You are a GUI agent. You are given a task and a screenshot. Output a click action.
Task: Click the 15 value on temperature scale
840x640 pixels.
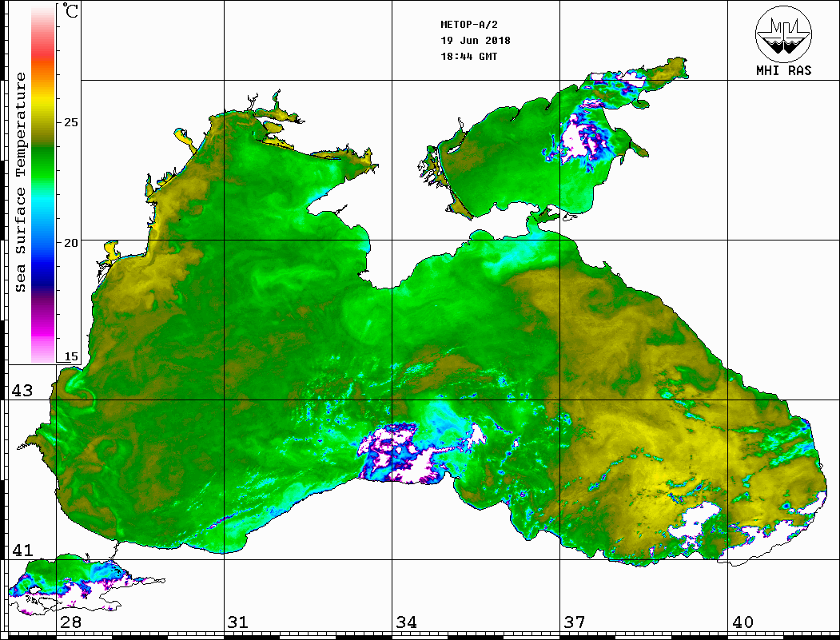(x=70, y=356)
